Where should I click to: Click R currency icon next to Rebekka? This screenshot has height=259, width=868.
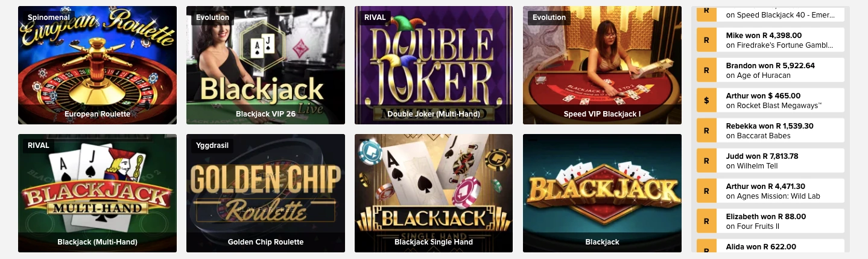(706, 130)
